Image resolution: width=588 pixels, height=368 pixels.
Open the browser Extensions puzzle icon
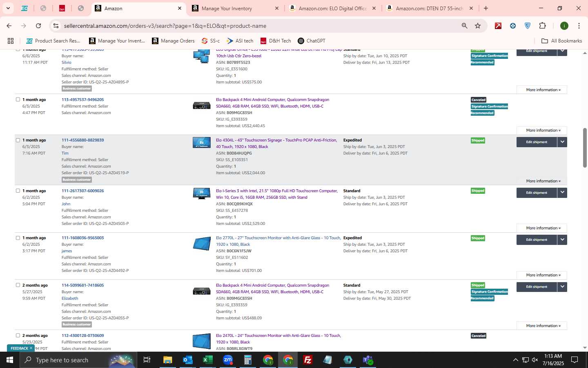(542, 26)
